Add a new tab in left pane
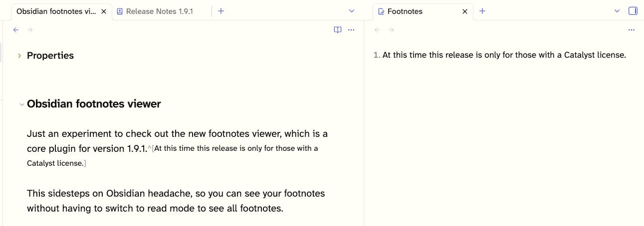Image resolution: width=644 pixels, height=226 pixels. click(x=221, y=11)
